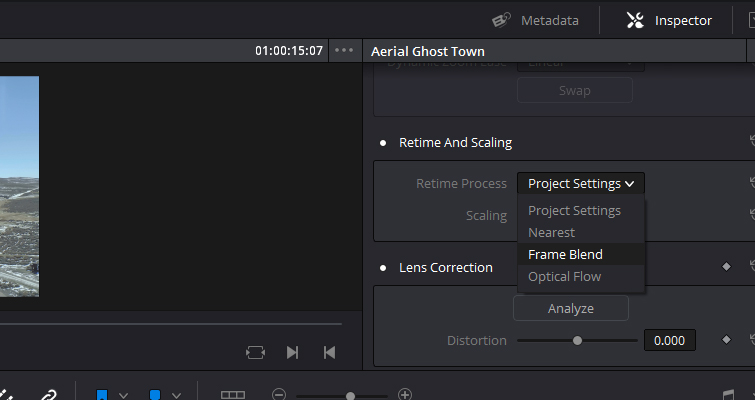This screenshot has height=400, width=755.
Task: Expand the viewer options three-dot menu
Action: pos(344,50)
